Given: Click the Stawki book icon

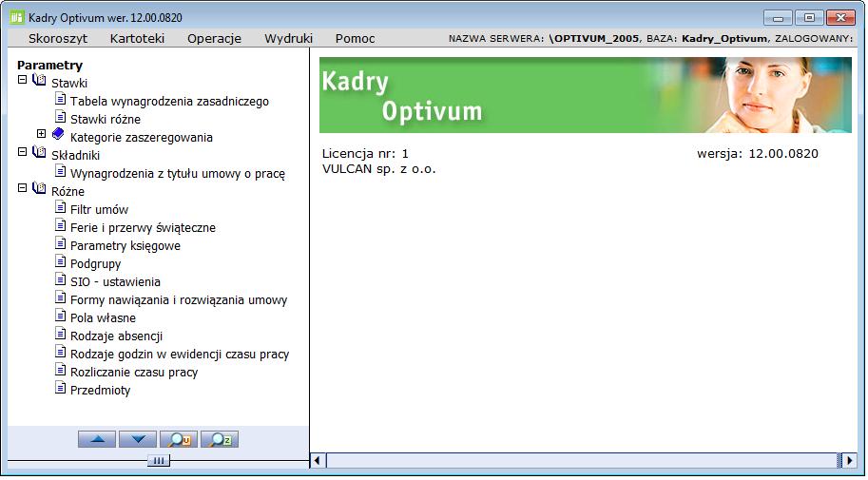Looking at the screenshot, I should tap(39, 80).
